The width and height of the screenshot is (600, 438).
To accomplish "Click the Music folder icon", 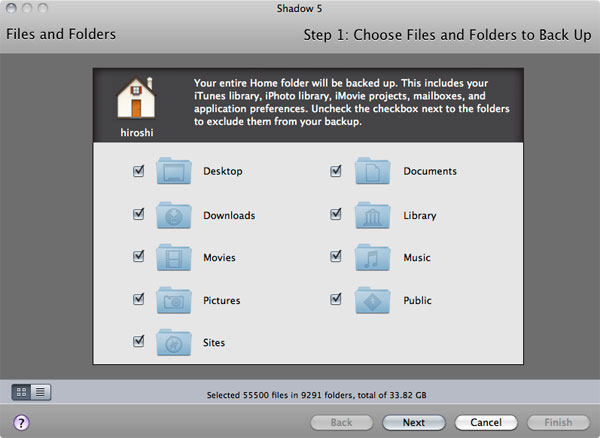I will [372, 257].
